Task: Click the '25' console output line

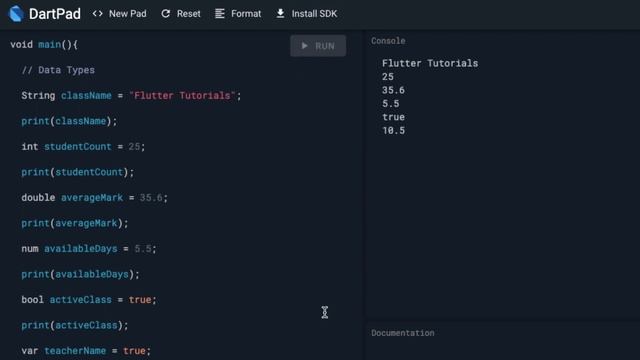Action: pos(388,77)
